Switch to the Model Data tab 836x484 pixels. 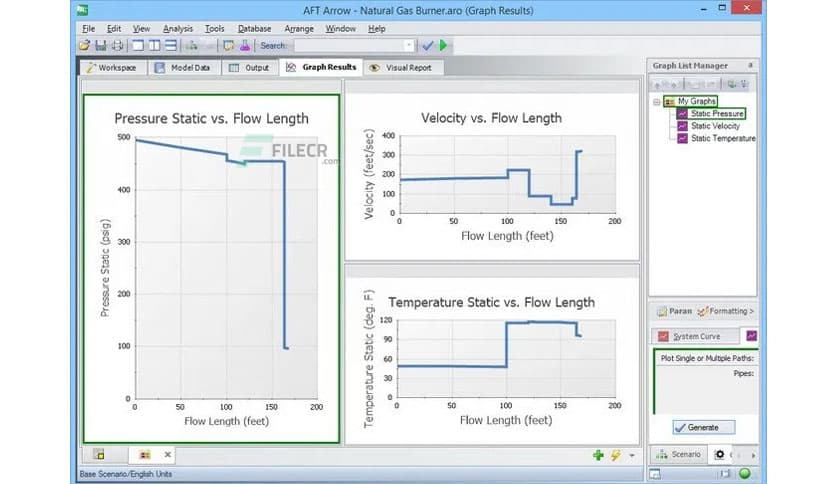coord(183,68)
